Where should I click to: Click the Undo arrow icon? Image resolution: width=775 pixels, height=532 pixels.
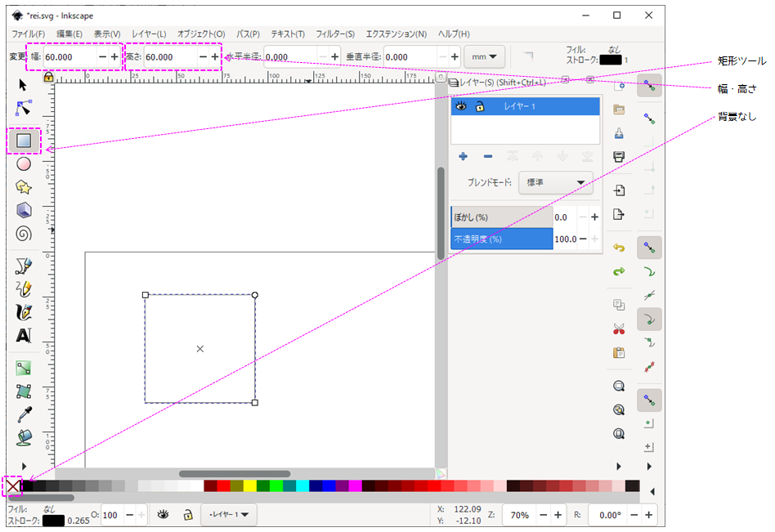coord(619,248)
